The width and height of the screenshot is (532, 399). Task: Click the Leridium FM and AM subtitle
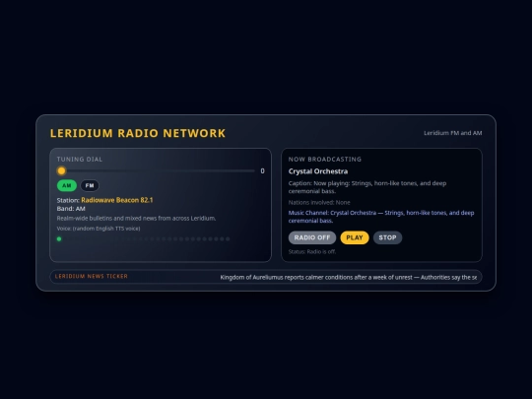(x=453, y=133)
